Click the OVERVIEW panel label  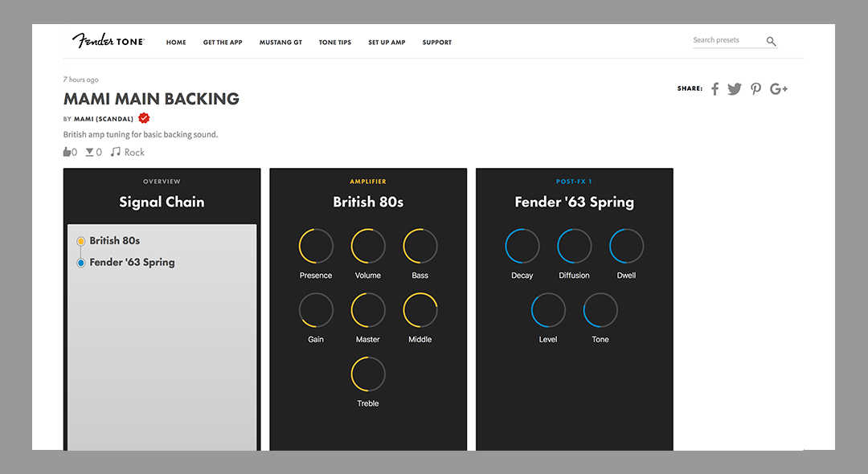pyautogui.click(x=162, y=182)
